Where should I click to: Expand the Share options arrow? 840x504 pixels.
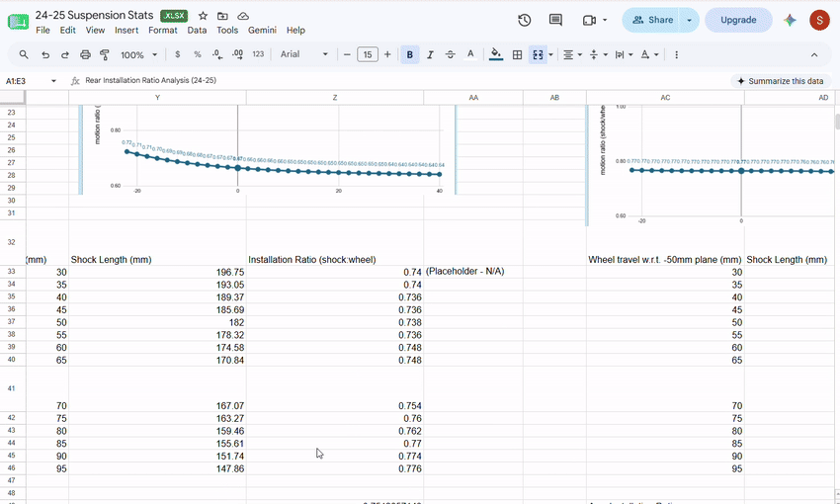690,21
